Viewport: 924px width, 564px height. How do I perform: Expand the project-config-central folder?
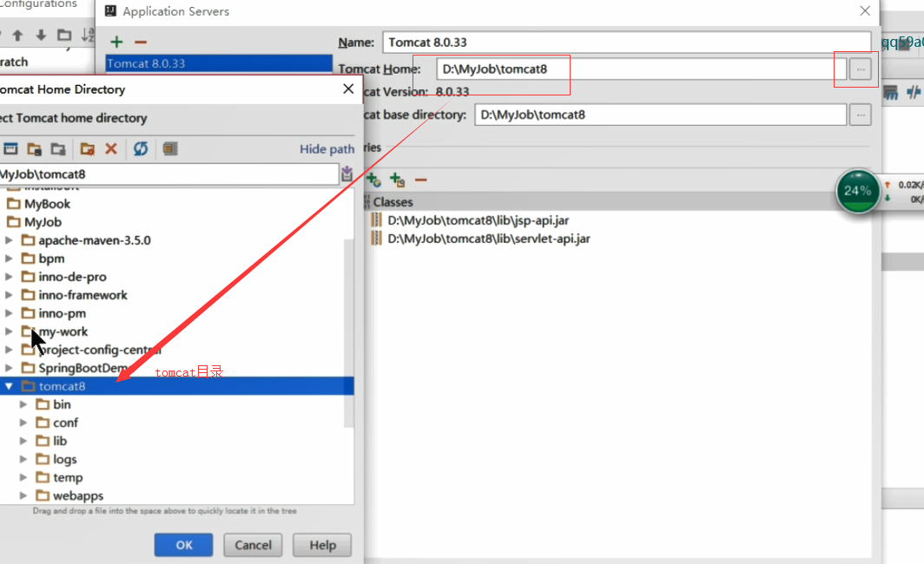9,350
